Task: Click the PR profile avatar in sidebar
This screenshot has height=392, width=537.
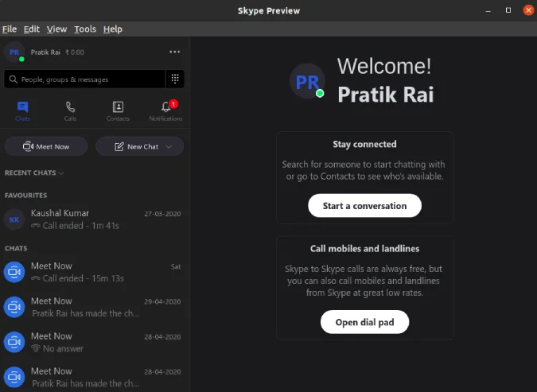Action: pos(14,52)
